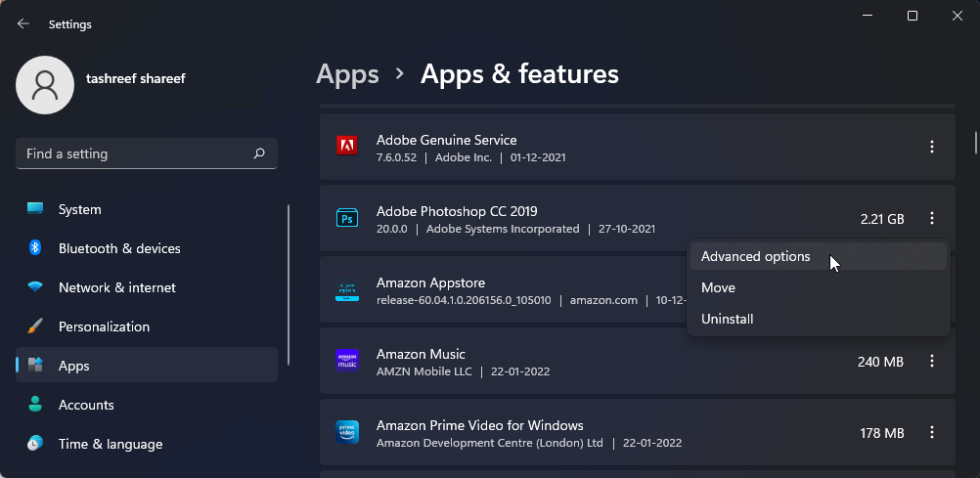Open System settings category

(x=147, y=209)
